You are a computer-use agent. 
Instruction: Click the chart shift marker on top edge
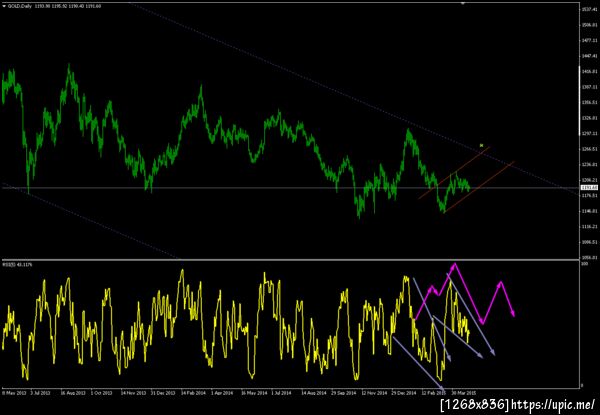coord(463,3)
